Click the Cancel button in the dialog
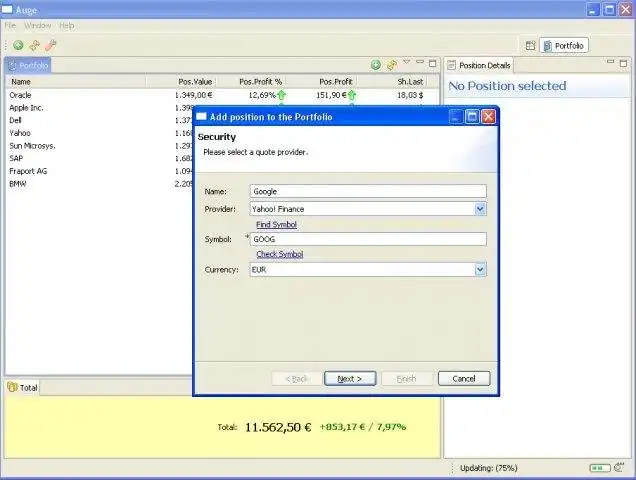 [464, 379]
